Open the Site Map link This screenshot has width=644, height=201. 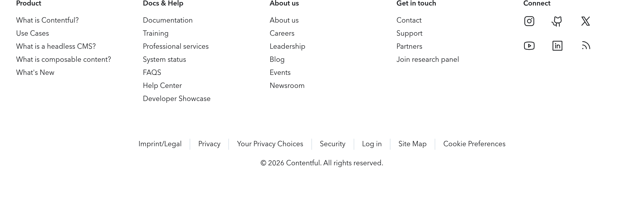click(x=412, y=144)
